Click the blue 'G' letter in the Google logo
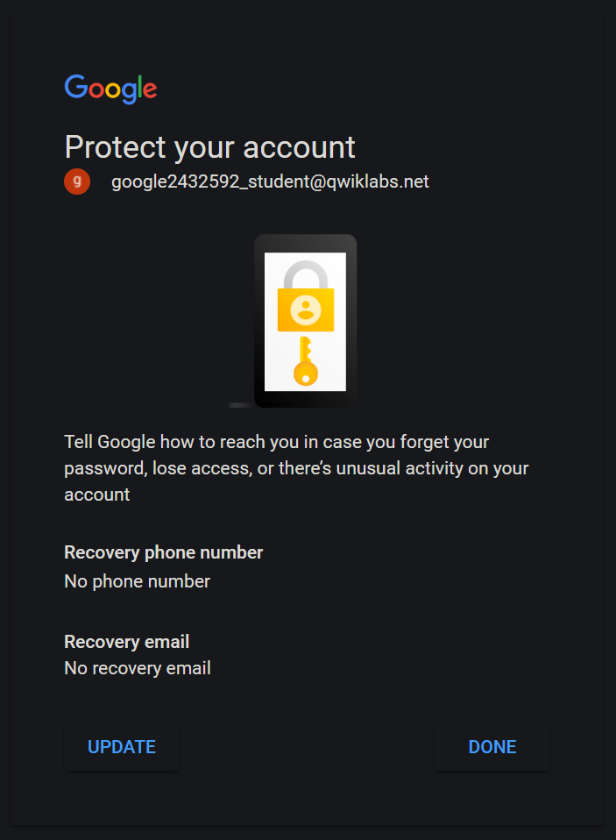This screenshot has height=840, width=616. coord(76,86)
